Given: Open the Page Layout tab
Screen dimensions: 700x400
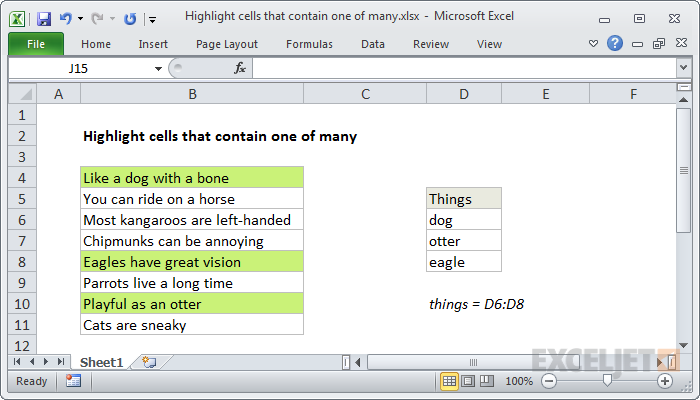Looking at the screenshot, I should coord(227,44).
